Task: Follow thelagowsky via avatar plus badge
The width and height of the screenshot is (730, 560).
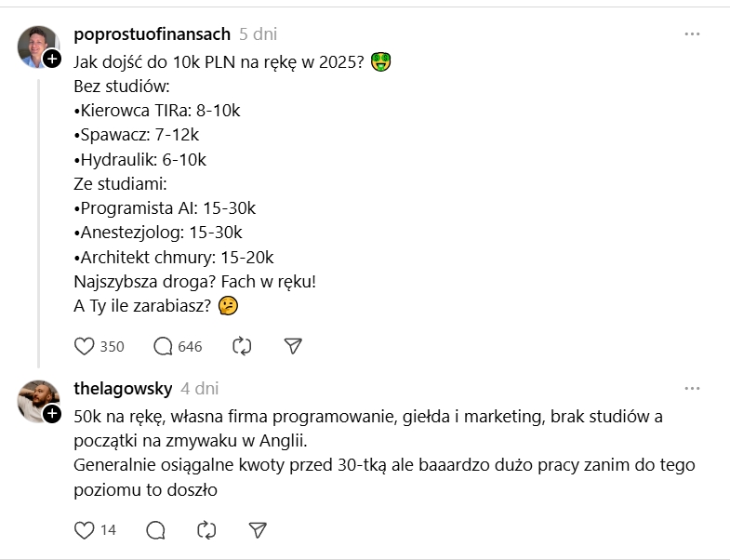Action: [x=52, y=411]
